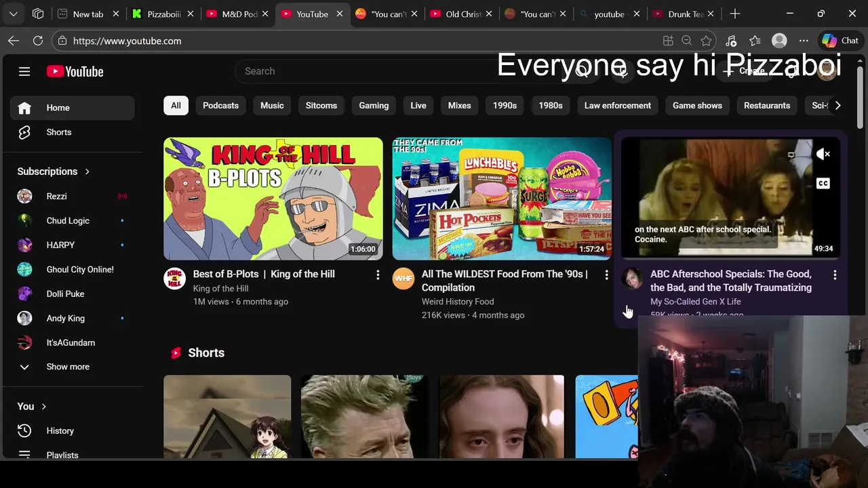
Task: Open Copilot Chat button
Action: point(840,41)
